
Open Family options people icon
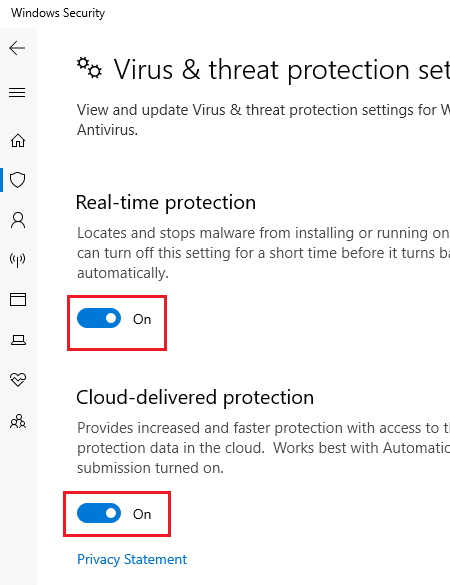[18, 421]
